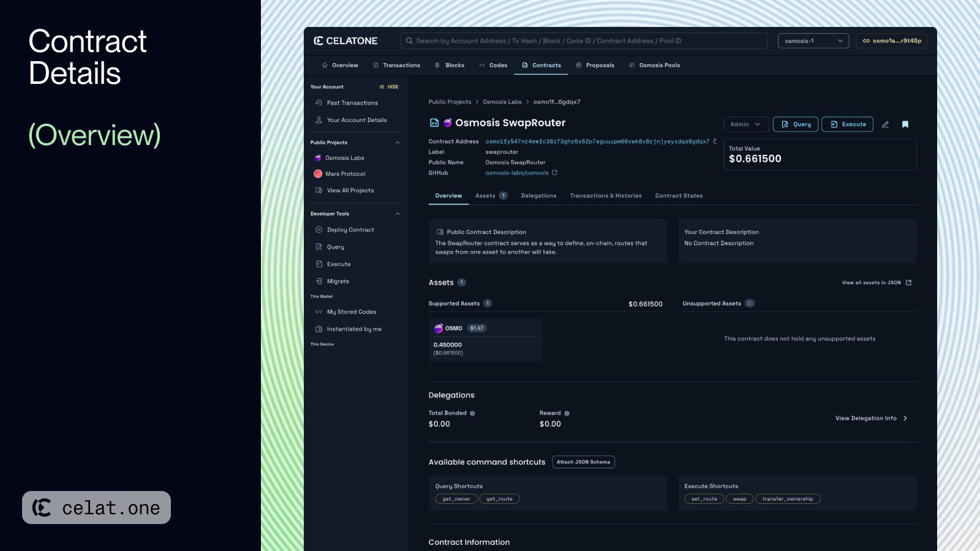Click the edit pencil icon beside Execute
Screen dimensions: 980x551
[885, 124]
